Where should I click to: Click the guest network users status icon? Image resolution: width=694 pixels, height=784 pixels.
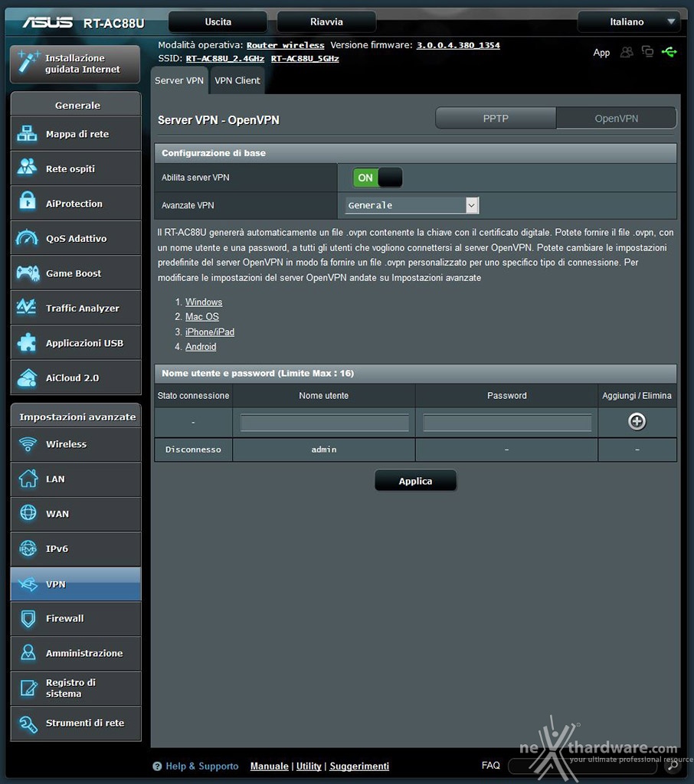(627, 52)
